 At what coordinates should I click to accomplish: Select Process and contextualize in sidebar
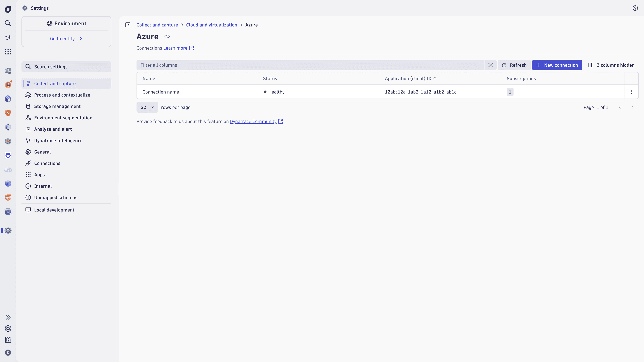coord(66,95)
